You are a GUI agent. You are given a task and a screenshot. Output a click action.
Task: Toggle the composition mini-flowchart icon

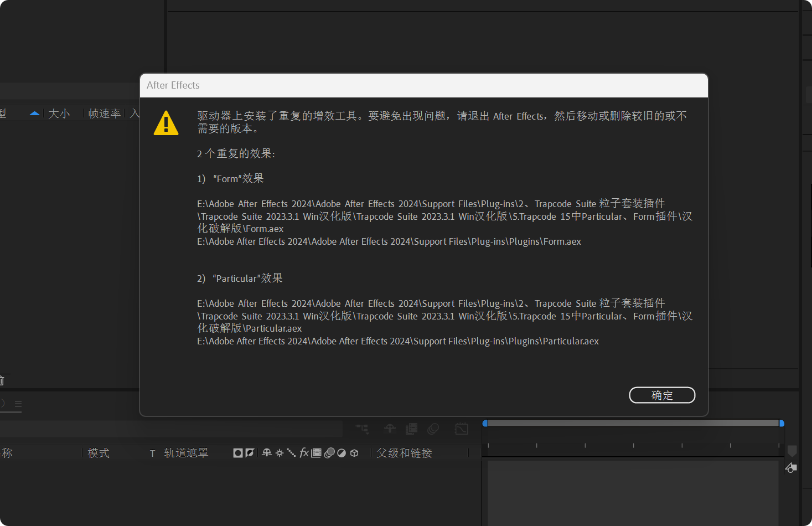tap(362, 429)
